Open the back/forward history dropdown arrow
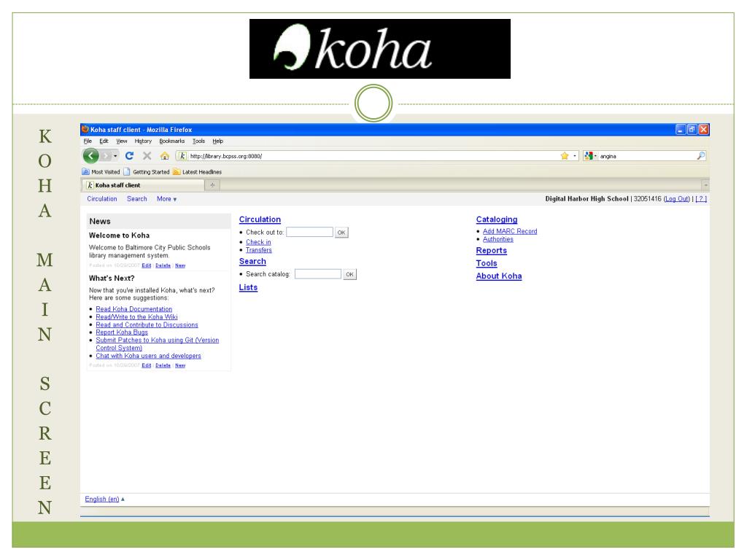 115,156
